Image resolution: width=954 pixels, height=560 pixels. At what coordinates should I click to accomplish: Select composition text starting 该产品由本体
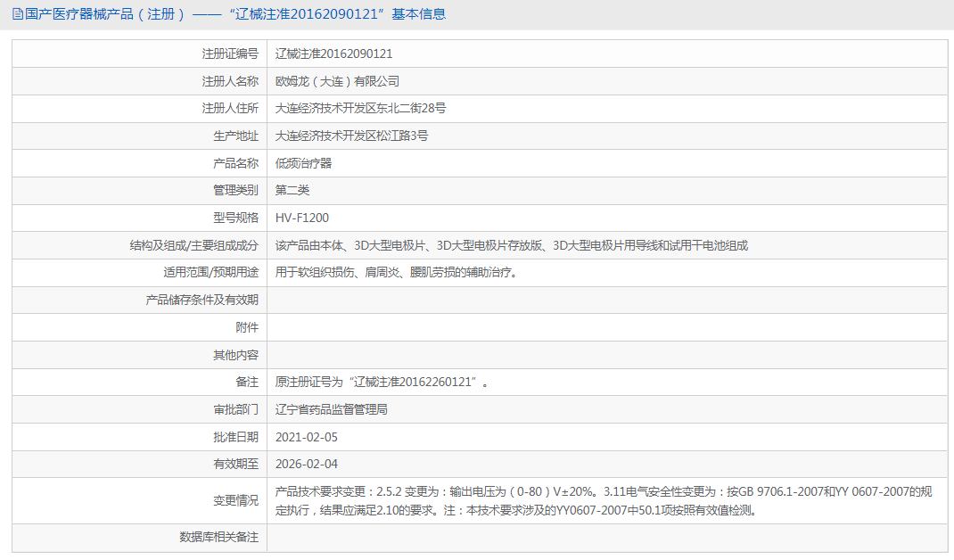point(512,245)
